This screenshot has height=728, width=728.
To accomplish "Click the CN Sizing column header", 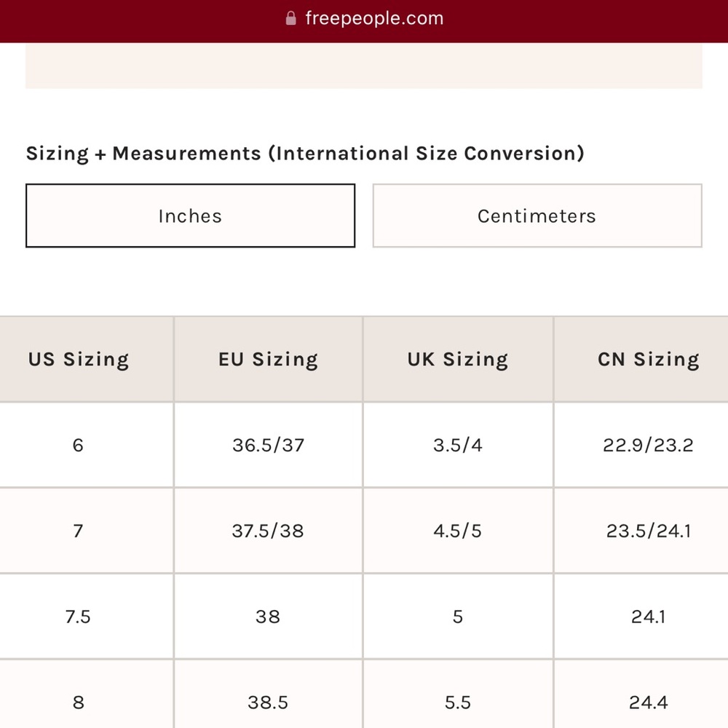I will (x=648, y=360).
